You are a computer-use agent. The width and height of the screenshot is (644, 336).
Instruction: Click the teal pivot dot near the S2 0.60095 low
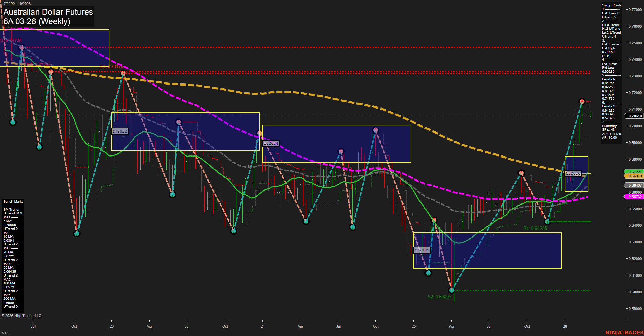pos(451,290)
